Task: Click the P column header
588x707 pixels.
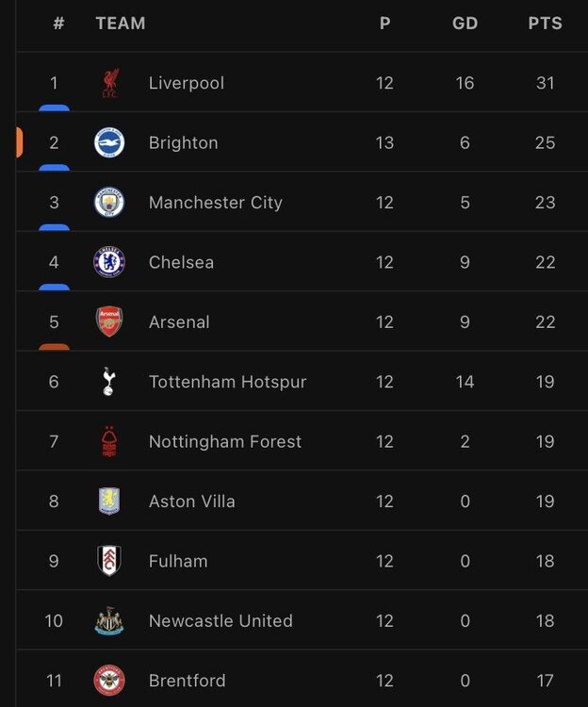Action: point(384,23)
